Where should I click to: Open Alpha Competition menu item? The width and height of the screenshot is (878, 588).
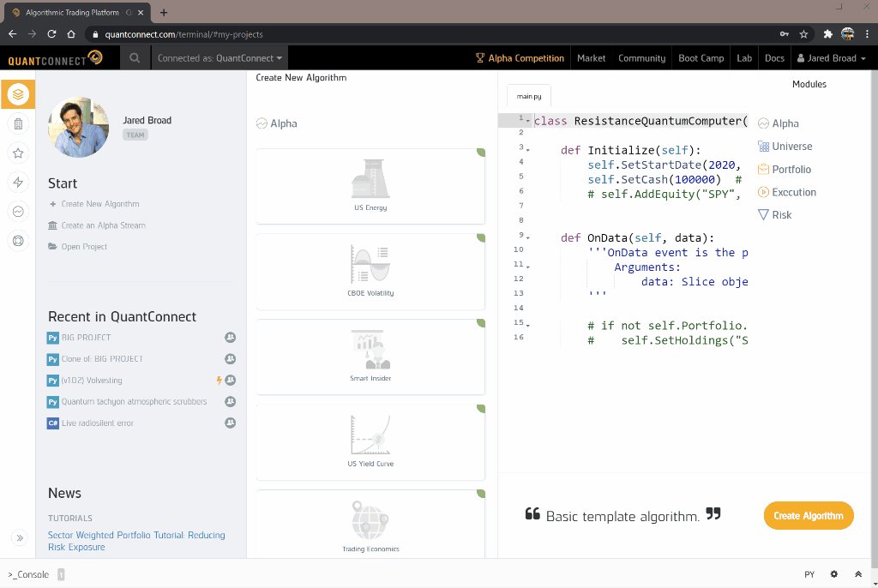520,57
